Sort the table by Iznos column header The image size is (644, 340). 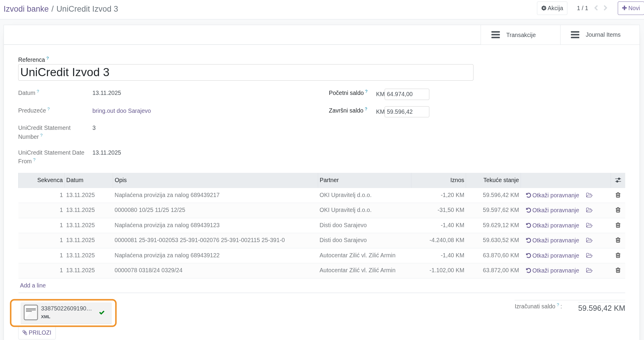pos(457,180)
